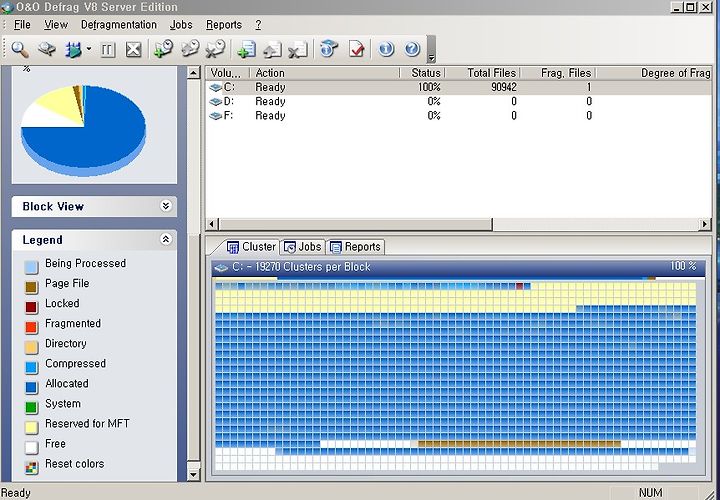
Task: Click the volume list horizontal scrollbar thumb
Action: coord(355,224)
